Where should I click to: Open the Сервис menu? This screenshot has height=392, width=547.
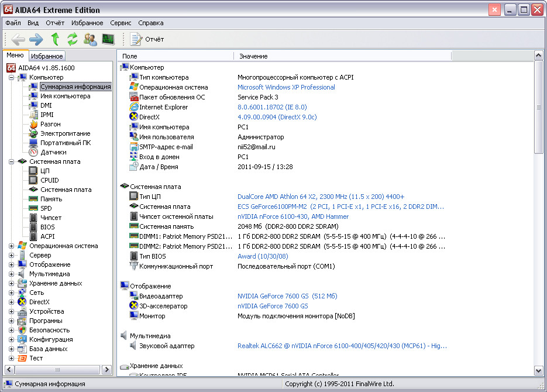click(121, 23)
